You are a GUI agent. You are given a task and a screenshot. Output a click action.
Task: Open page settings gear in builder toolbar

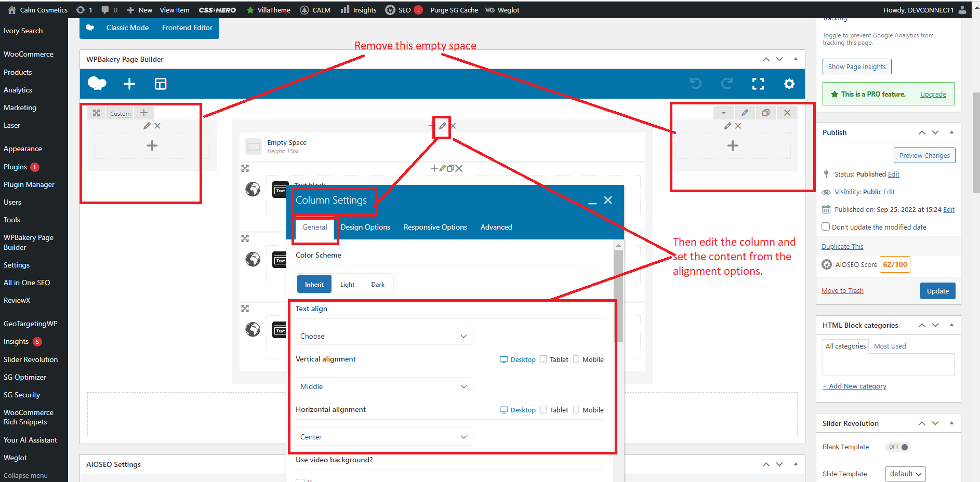789,84
